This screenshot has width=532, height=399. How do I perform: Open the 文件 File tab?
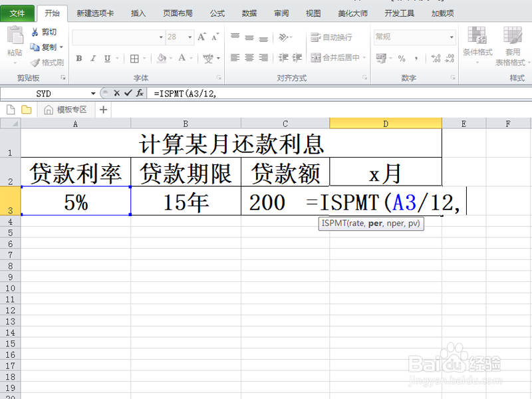(x=17, y=13)
